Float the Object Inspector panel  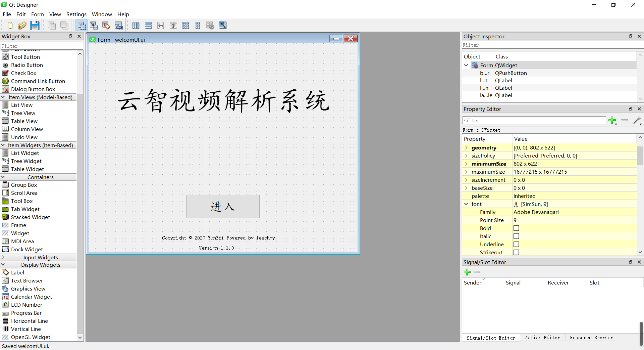coord(631,36)
